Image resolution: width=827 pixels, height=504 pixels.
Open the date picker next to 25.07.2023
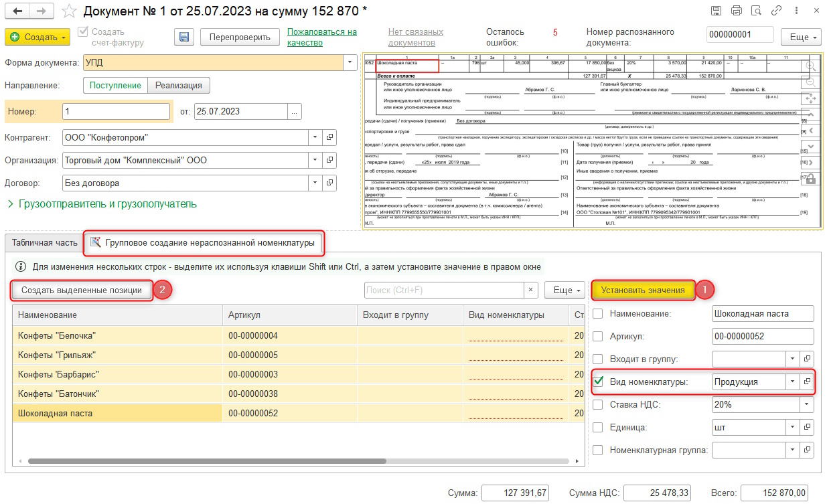[x=295, y=112]
